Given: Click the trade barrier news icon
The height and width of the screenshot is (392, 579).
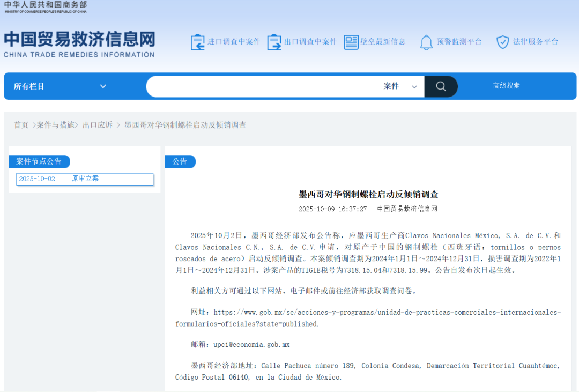Looking at the screenshot, I should click(x=351, y=42).
